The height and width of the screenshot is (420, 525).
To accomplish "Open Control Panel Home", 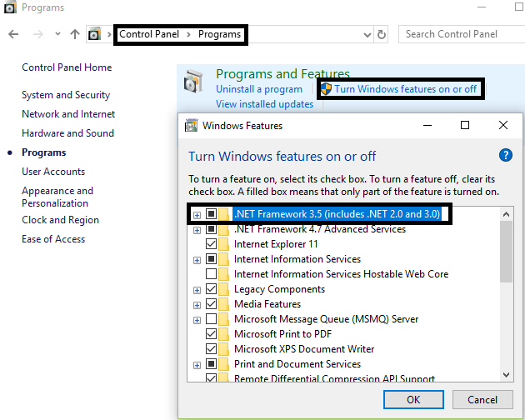I will (x=67, y=67).
